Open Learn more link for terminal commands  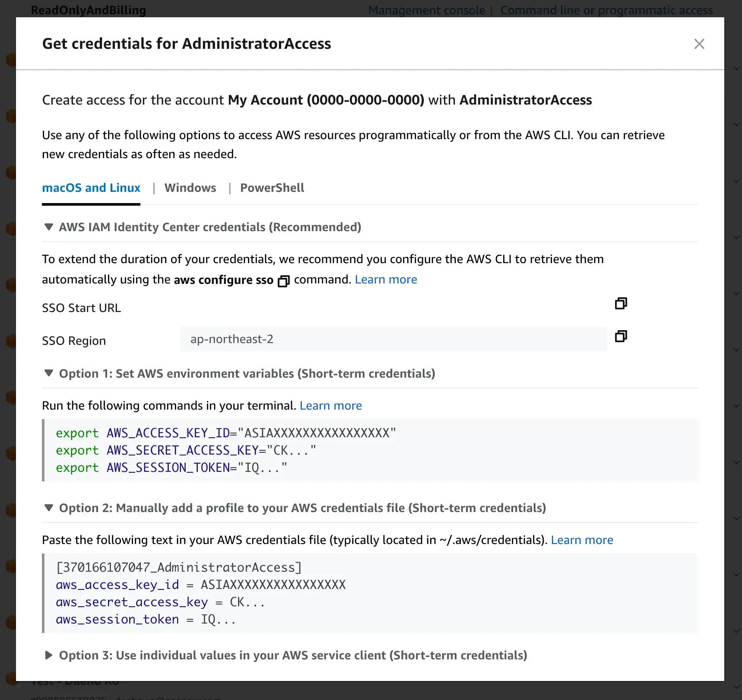click(x=330, y=406)
